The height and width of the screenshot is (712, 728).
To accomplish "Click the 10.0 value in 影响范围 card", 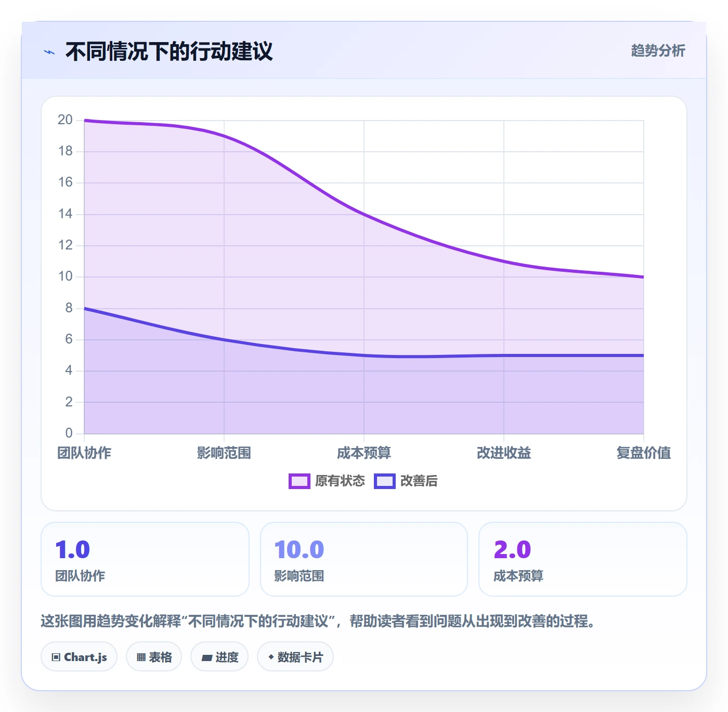I will [299, 550].
